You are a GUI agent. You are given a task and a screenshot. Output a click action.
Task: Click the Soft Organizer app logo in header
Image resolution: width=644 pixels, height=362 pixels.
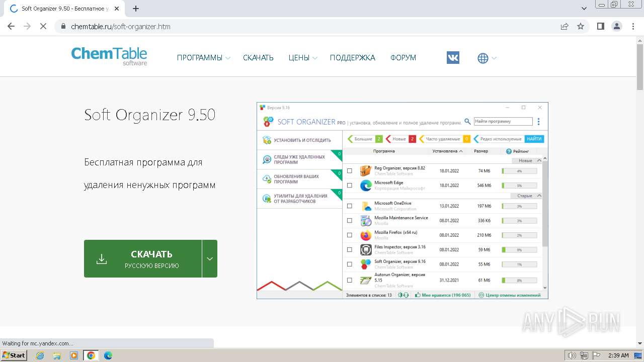pyautogui.click(x=268, y=122)
